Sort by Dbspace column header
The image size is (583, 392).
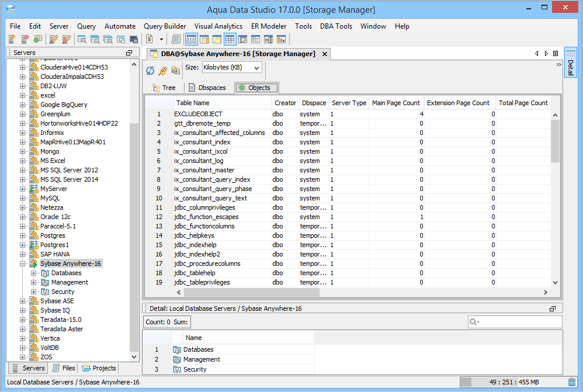(314, 103)
